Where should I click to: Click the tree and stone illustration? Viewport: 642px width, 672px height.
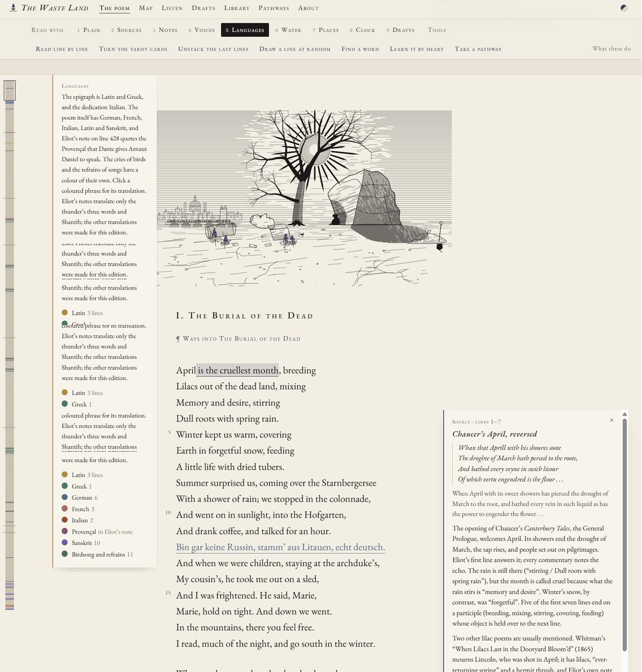click(x=304, y=199)
